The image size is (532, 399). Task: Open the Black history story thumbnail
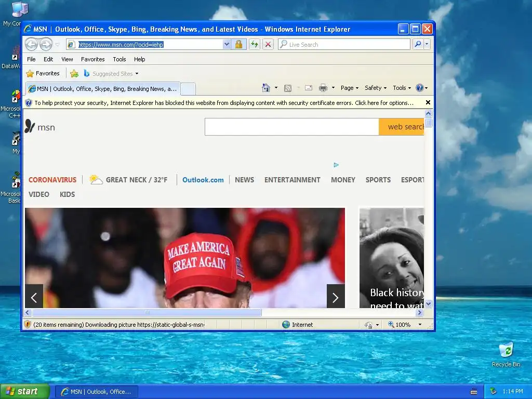pos(392,258)
